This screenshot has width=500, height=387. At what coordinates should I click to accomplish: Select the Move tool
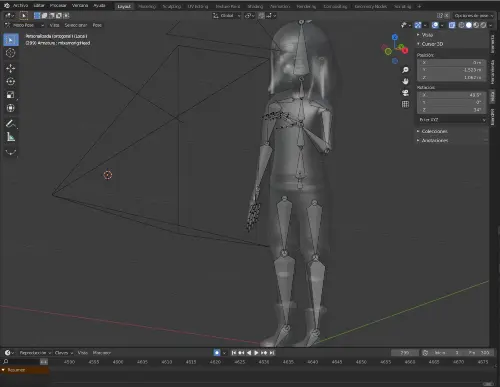pyautogui.click(x=11, y=68)
